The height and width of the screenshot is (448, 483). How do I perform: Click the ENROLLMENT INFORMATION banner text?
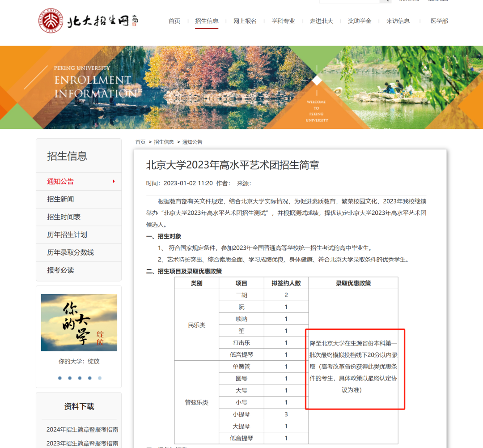tap(96, 87)
